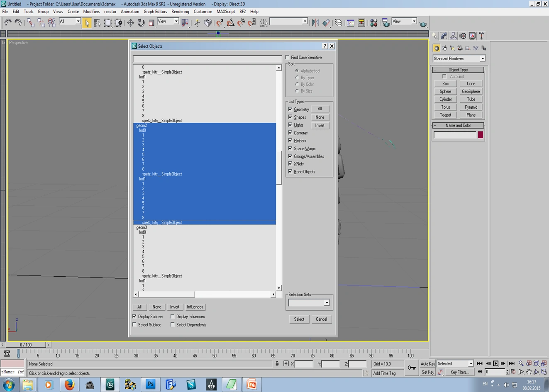Enable Find Case Sensitive checkbox

pyautogui.click(x=288, y=57)
